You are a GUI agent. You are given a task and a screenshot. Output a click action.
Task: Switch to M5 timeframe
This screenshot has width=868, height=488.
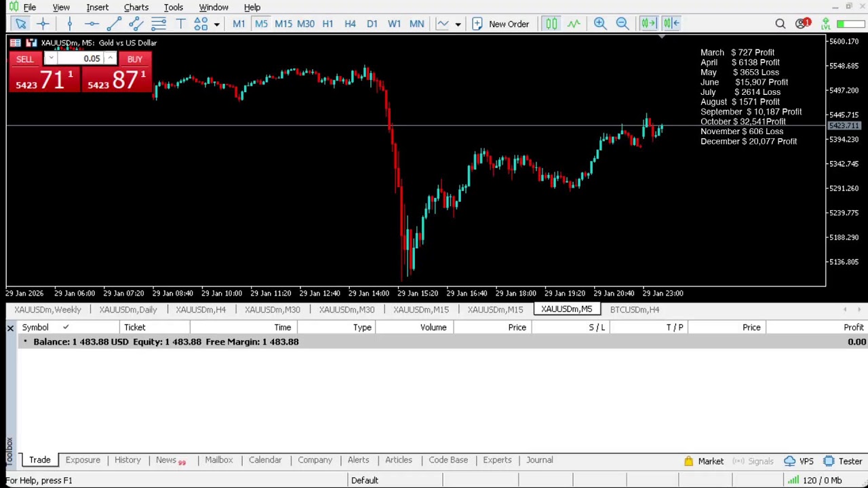click(x=261, y=24)
